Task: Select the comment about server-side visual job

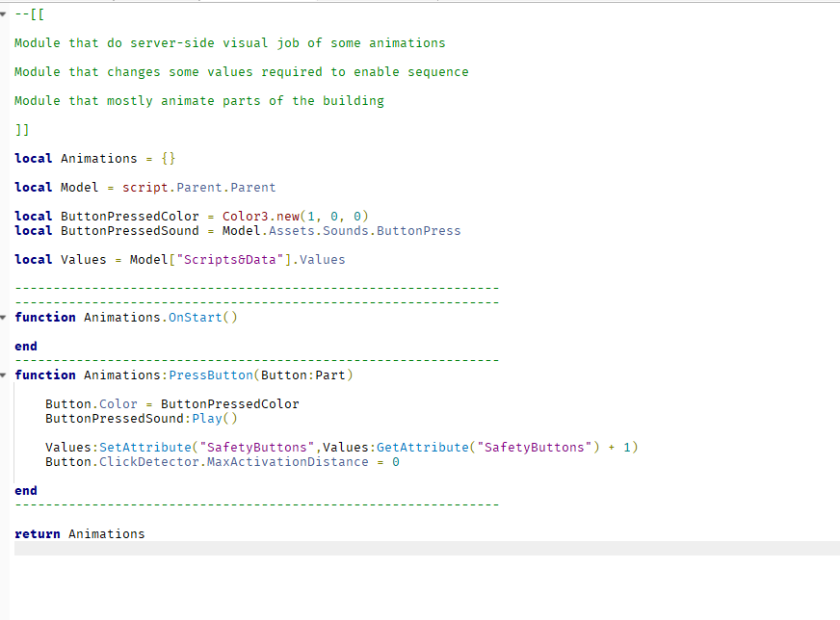Action: click(x=230, y=42)
